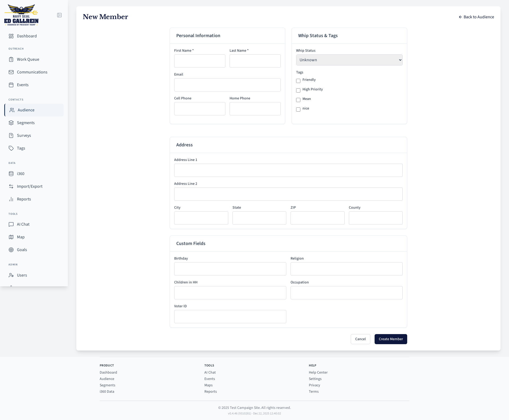Enable the High Priority tag checkbox
Image resolution: width=509 pixels, height=420 pixels.
[x=298, y=90]
